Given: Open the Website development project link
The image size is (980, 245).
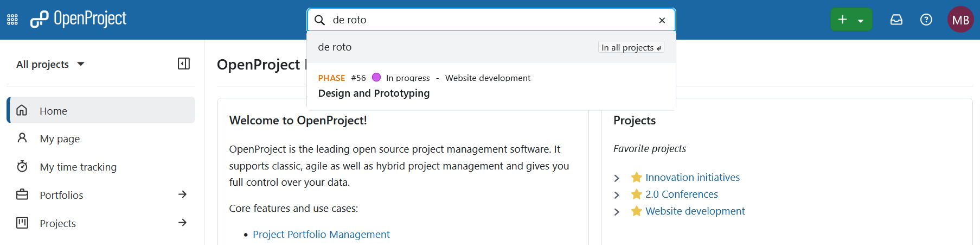Looking at the screenshot, I should coord(695,211).
